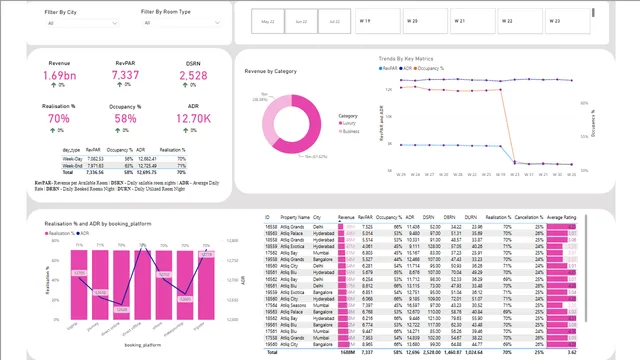The width and height of the screenshot is (640, 360).
Task: Select the Atliq Grands Delhi row
Action: click(420, 227)
